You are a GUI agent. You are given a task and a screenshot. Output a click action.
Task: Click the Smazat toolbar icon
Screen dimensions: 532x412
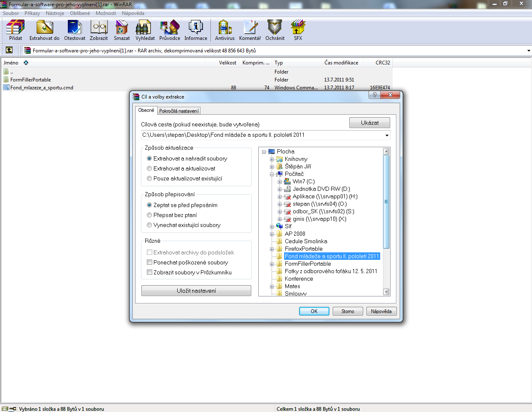pos(122,27)
